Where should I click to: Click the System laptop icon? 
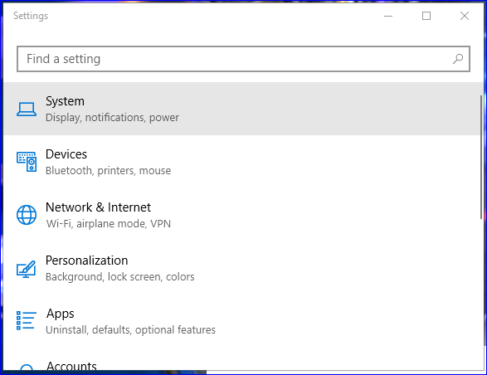(x=26, y=109)
